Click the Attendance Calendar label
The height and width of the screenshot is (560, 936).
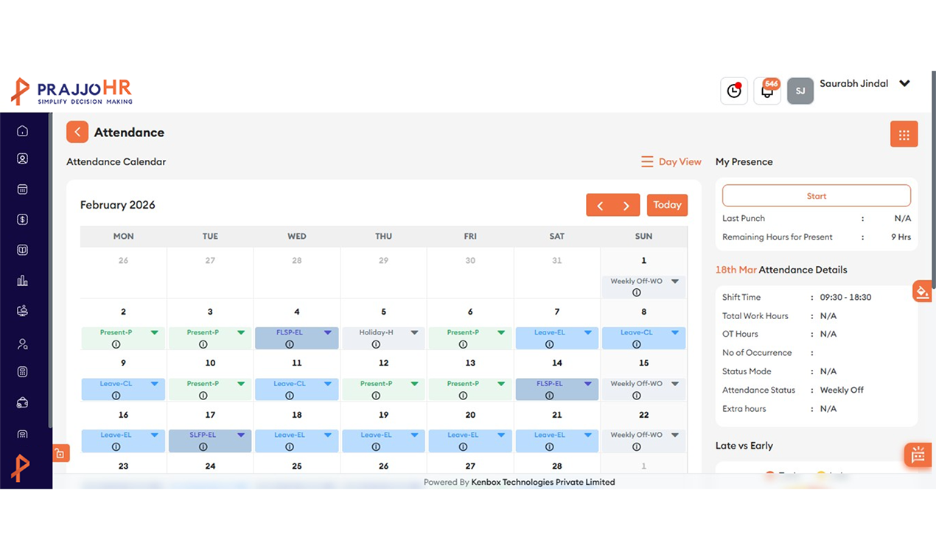(x=116, y=162)
